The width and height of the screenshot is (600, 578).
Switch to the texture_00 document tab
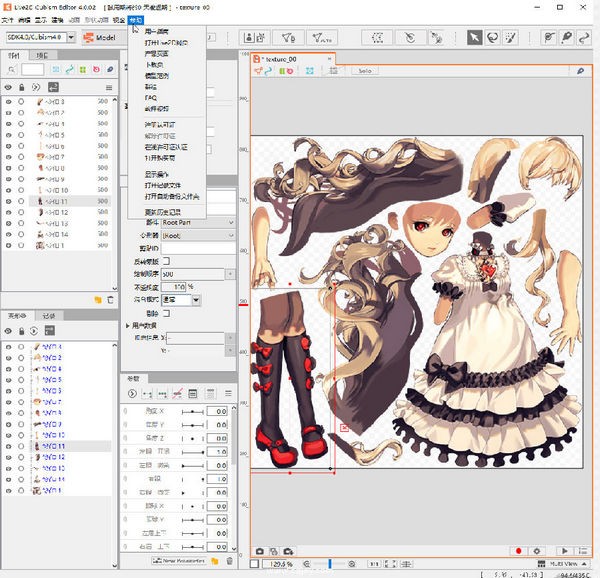click(279, 58)
